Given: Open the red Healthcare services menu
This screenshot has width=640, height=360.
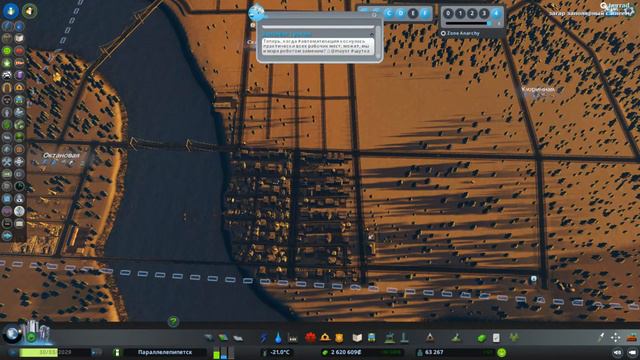Looking at the screenshot, I should click(x=310, y=338).
